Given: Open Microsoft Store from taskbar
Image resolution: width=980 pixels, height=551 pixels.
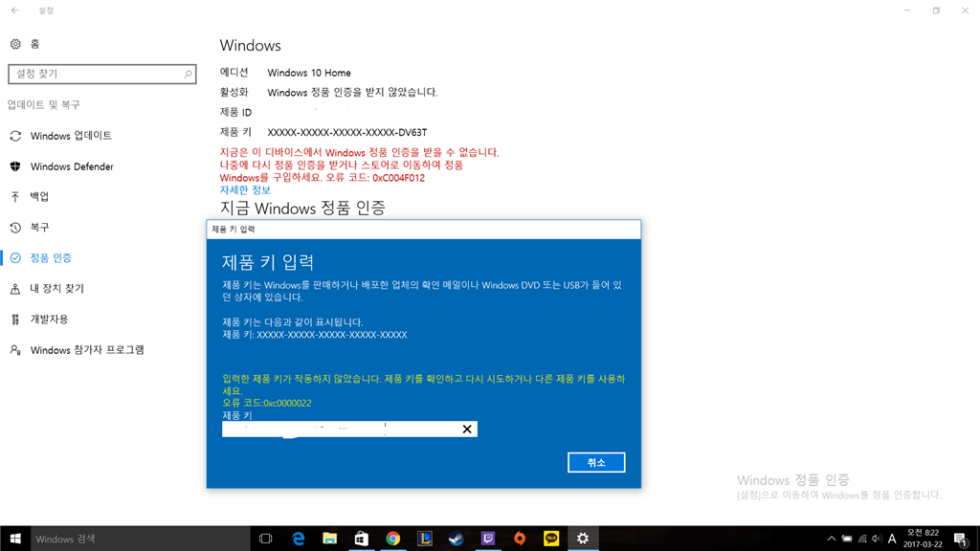Looking at the screenshot, I should click(361, 539).
